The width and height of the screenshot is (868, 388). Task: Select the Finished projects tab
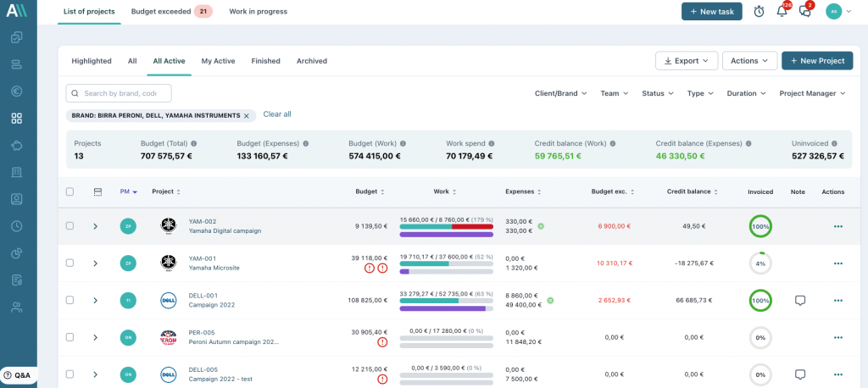pos(265,61)
